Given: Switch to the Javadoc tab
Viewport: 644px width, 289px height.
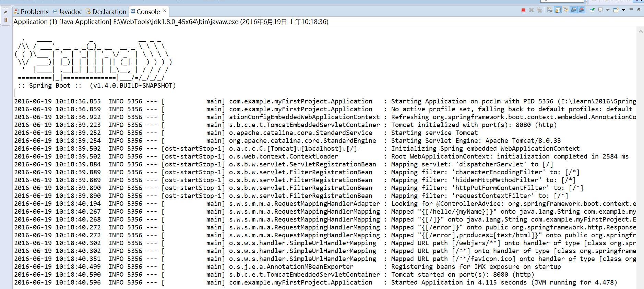Looking at the screenshot, I should tap(67, 12).
